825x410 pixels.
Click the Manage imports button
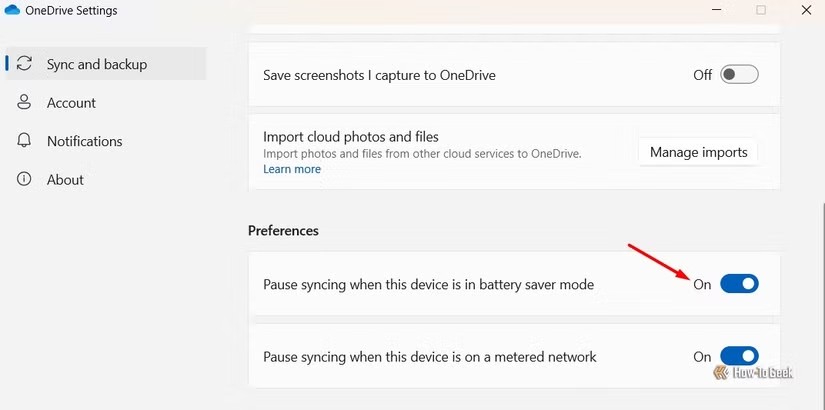tap(698, 152)
